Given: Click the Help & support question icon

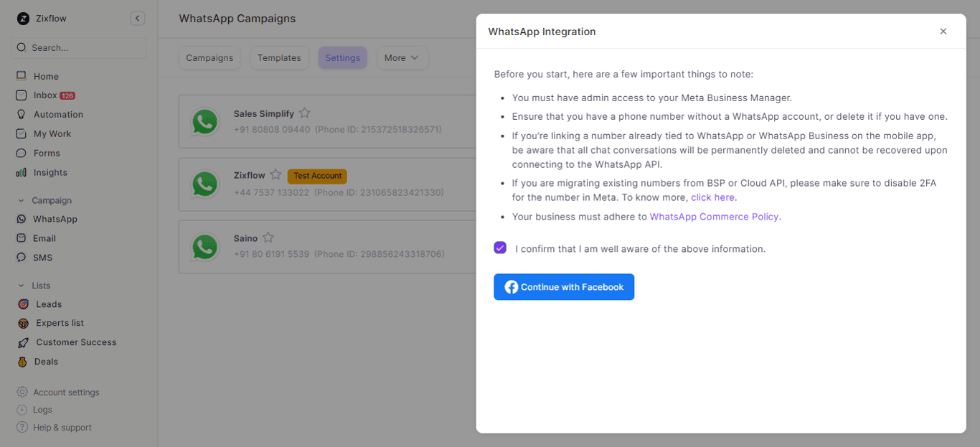Looking at the screenshot, I should [x=22, y=428].
